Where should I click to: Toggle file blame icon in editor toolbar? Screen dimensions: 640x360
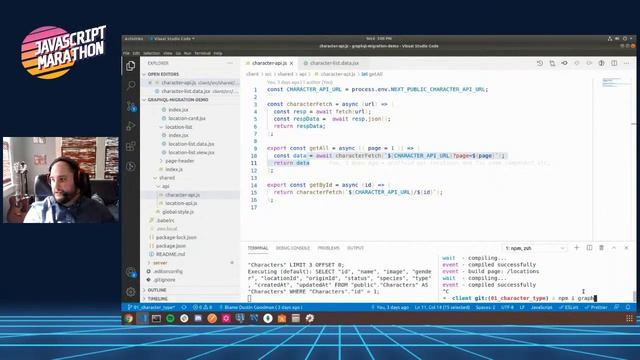point(601,63)
